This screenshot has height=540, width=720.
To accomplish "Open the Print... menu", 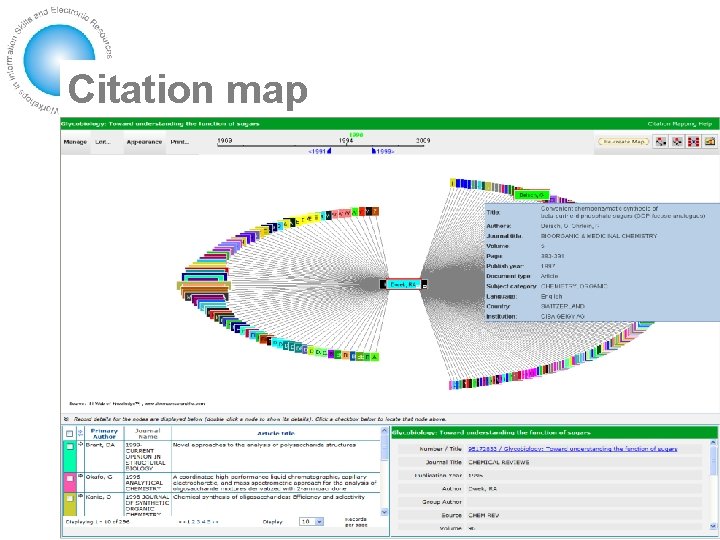I will 180,142.
